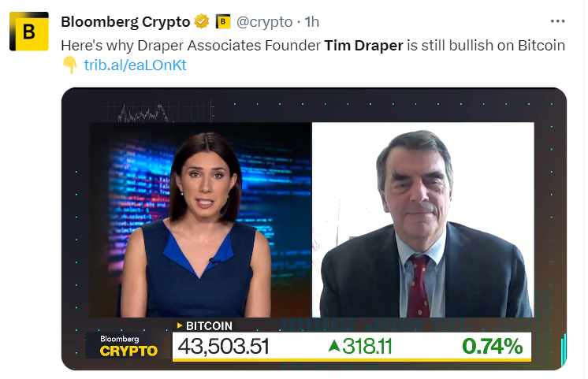Open the trib.al/eaLOnKt link
The width and height of the screenshot is (588, 379).
pyautogui.click(x=135, y=65)
